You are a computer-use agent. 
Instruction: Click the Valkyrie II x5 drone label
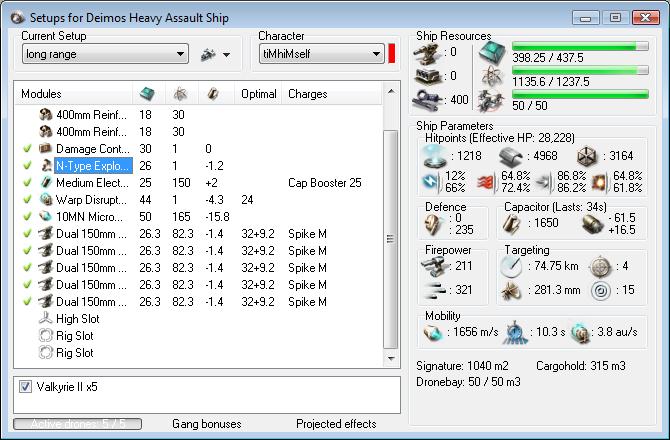click(67, 387)
